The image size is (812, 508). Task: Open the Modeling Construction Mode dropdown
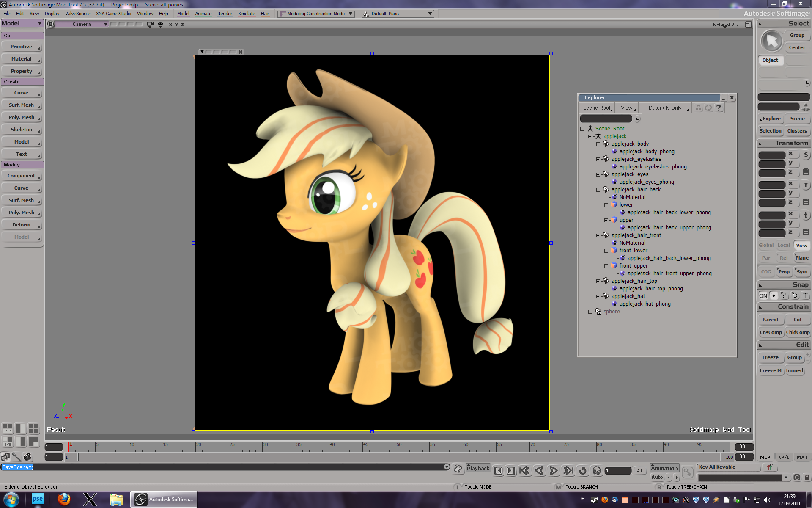click(x=316, y=14)
